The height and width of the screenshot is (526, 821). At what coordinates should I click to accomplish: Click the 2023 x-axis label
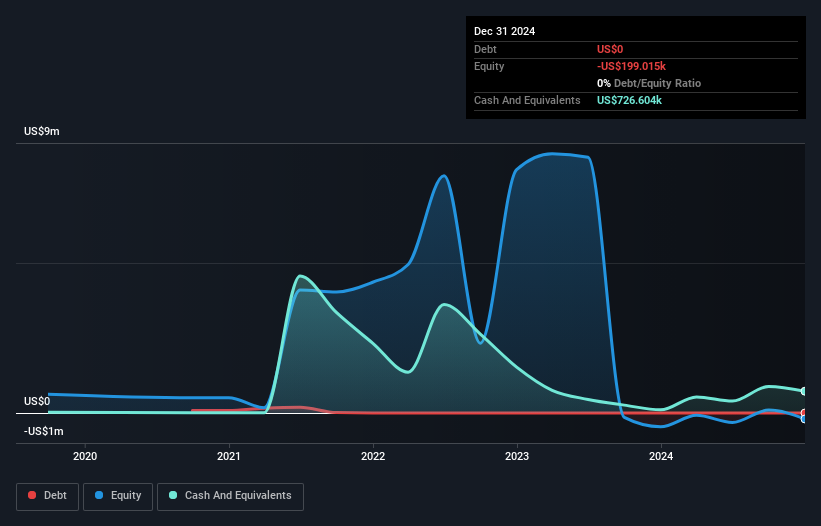[x=517, y=456]
